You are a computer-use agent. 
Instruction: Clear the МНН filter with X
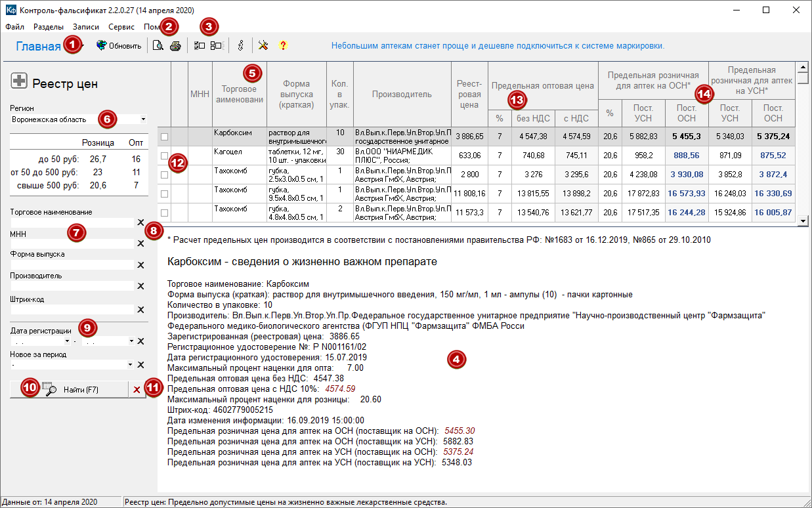tap(140, 243)
